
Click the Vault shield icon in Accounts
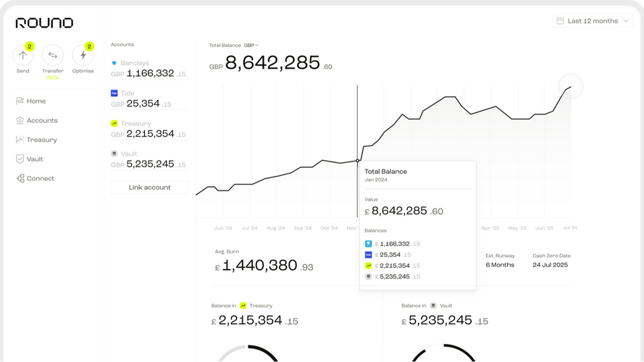[x=114, y=153]
